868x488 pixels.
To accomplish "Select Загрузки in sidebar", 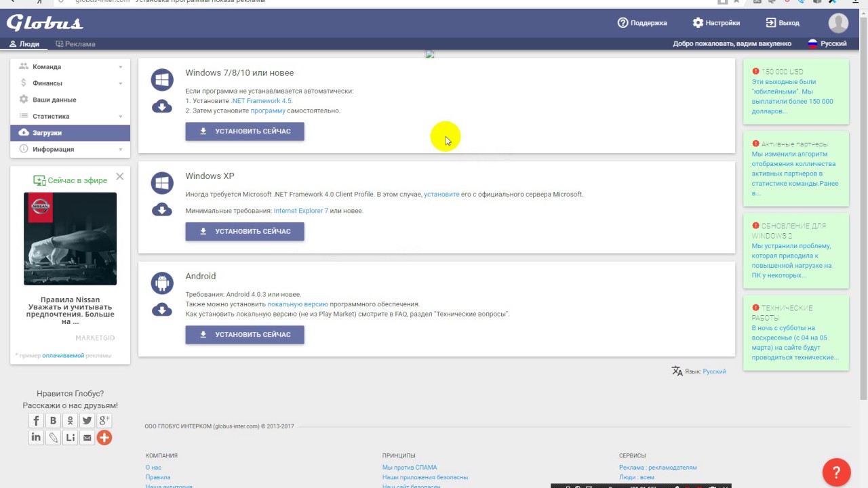I will pyautogui.click(x=70, y=133).
